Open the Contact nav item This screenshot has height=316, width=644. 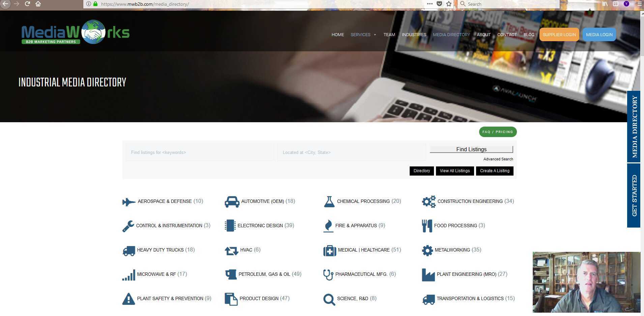(507, 35)
